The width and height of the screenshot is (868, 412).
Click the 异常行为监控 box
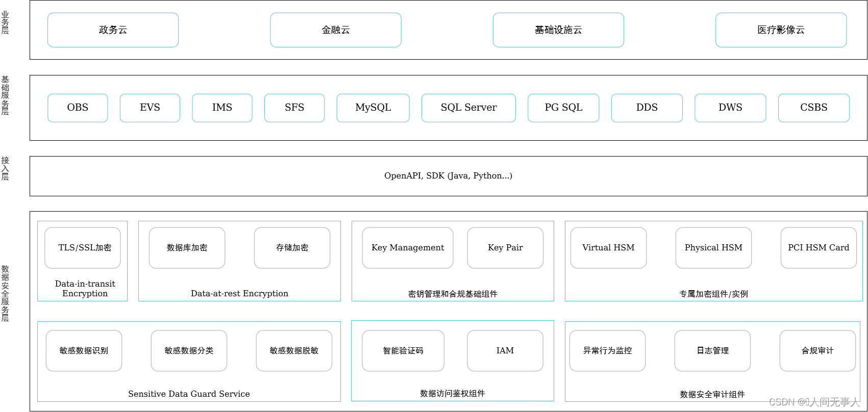pos(607,351)
